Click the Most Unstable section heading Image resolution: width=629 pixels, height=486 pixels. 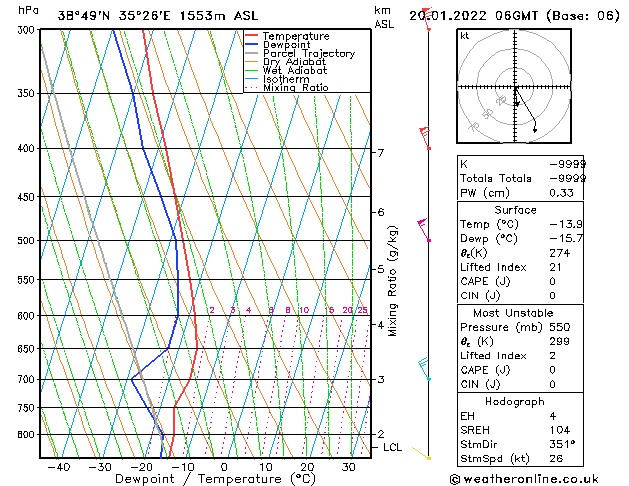[x=516, y=313]
